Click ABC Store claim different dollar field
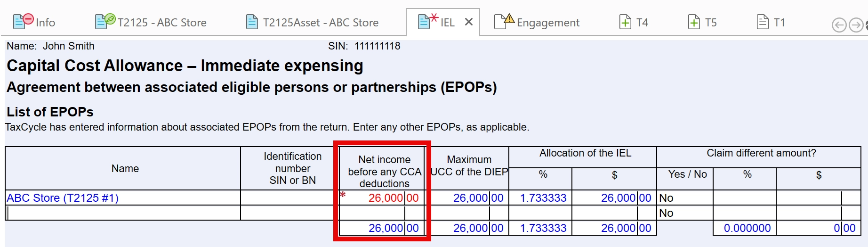 tap(819, 198)
